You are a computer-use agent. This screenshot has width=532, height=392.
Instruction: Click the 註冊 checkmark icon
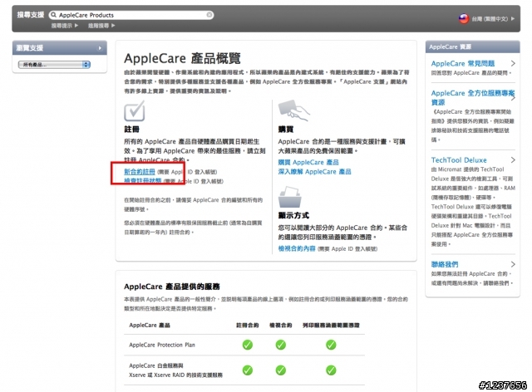(135, 111)
